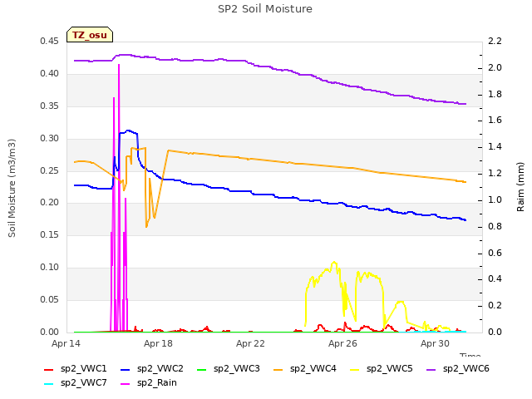Click the tallest magenta rain spike peak
The height and width of the screenshot is (399, 532).
(119, 65)
